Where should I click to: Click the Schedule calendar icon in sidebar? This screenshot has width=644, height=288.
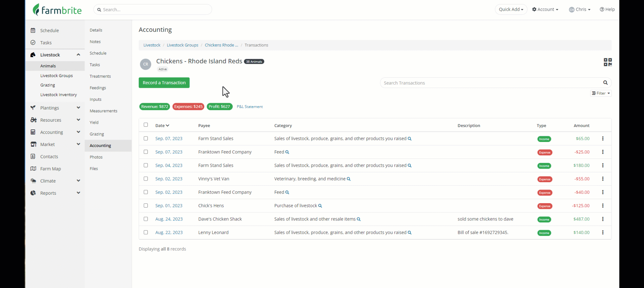click(33, 30)
